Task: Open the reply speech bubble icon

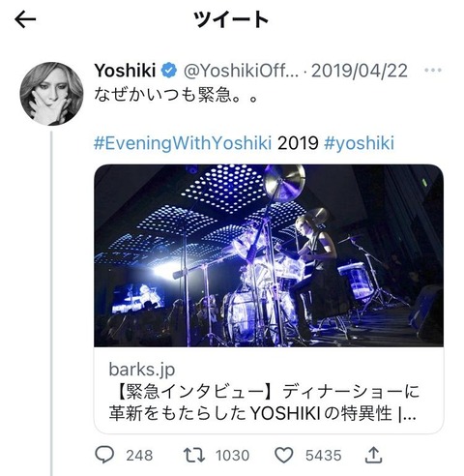Action: tap(104, 455)
